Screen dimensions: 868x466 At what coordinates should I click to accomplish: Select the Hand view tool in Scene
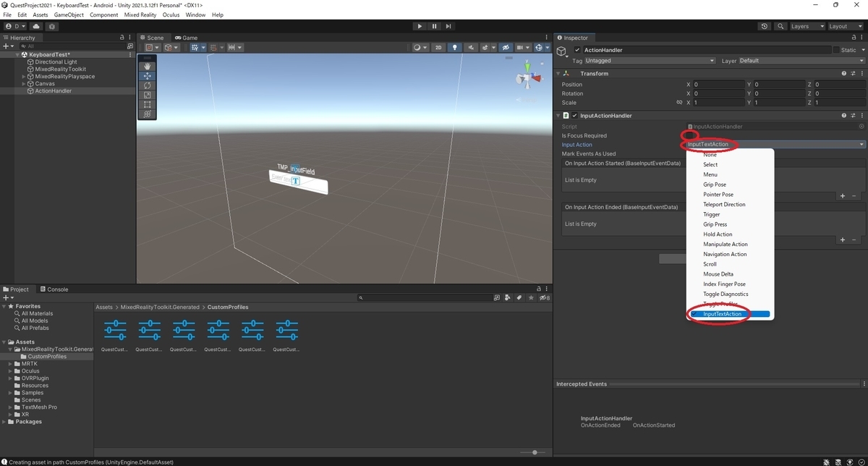click(147, 66)
